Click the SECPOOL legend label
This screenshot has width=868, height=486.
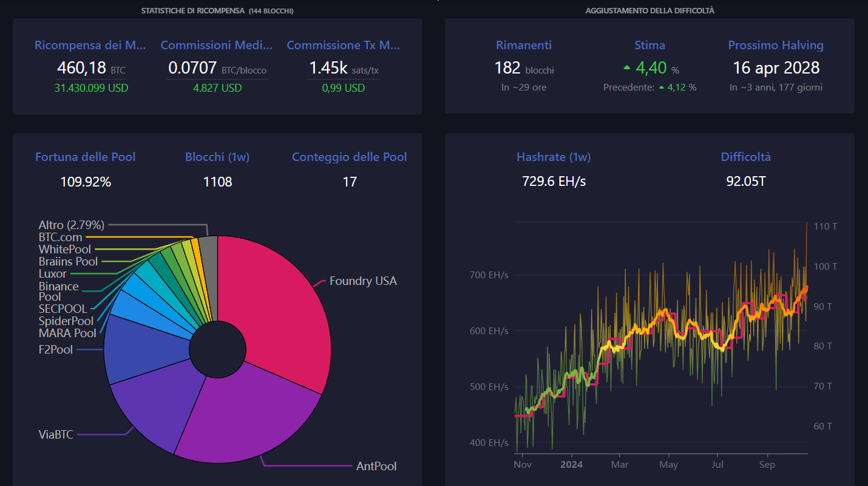[63, 309]
